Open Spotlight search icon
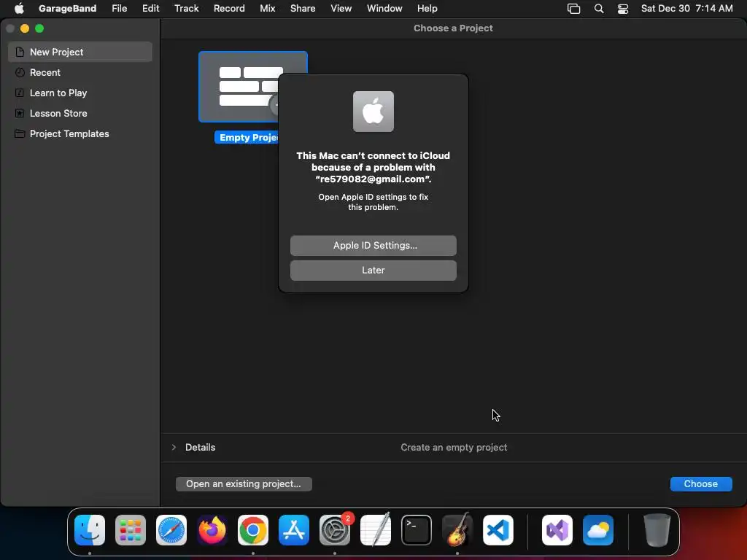Image resolution: width=747 pixels, height=560 pixels. pos(599,9)
